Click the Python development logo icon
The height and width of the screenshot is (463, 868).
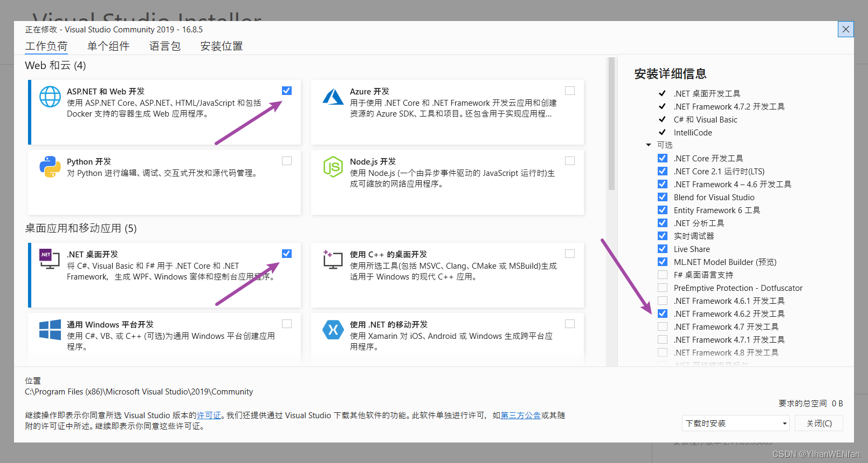[x=50, y=167]
